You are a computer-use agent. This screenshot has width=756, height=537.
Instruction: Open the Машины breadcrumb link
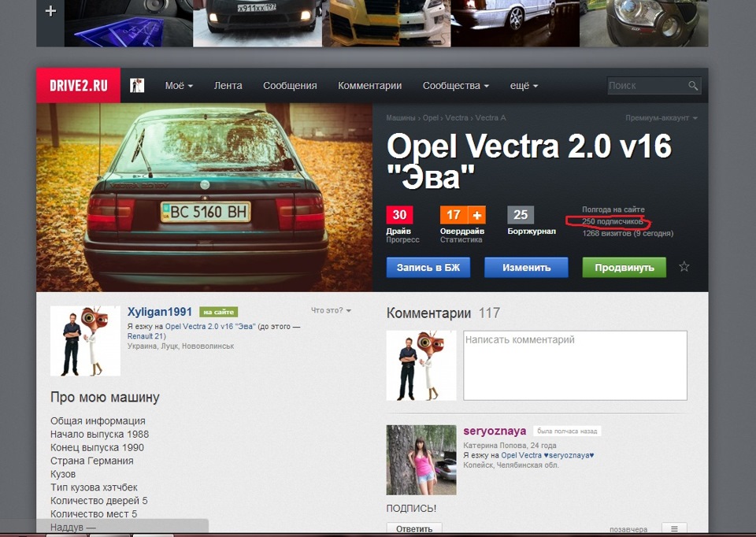(x=401, y=117)
